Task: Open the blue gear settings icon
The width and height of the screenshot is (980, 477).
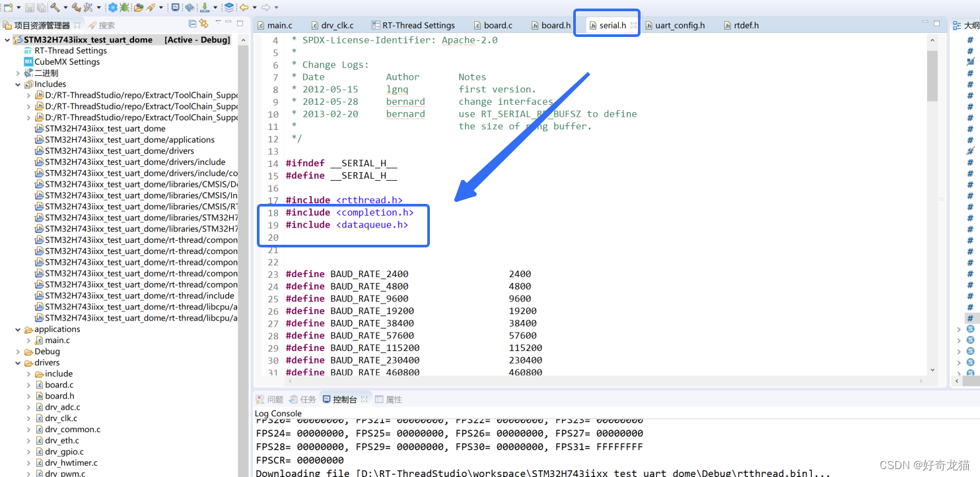Action: (x=113, y=7)
